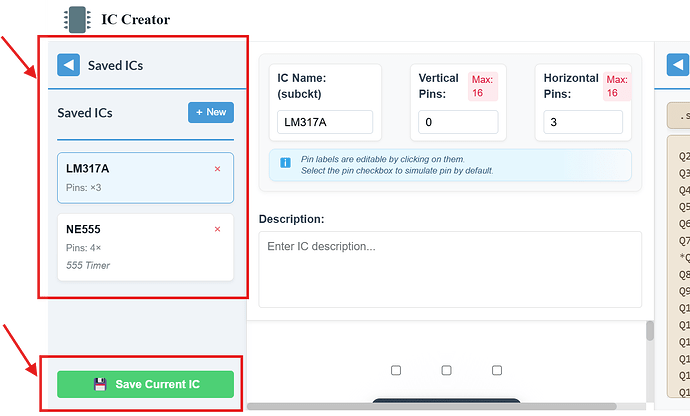The width and height of the screenshot is (690, 416).
Task: Click into the Description text area
Action: pos(450,268)
